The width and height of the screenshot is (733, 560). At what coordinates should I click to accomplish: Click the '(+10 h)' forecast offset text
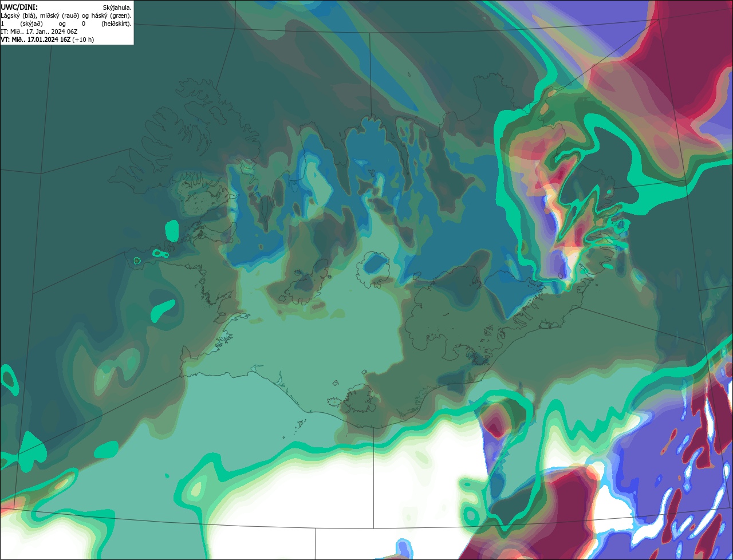coord(83,40)
